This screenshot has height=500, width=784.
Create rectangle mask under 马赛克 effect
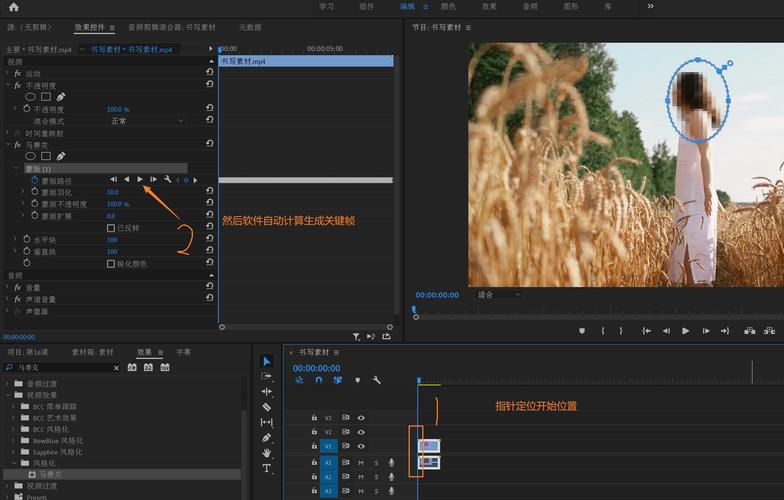pos(46,156)
